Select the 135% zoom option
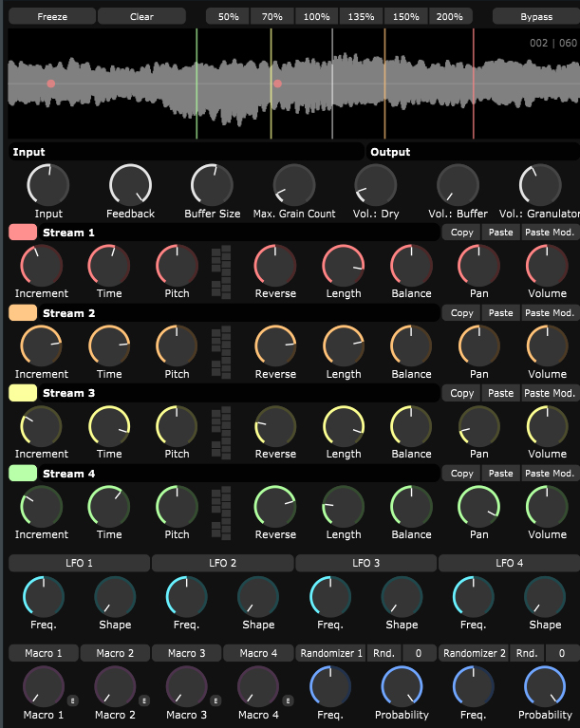Image resolution: width=580 pixels, height=728 pixels. [x=362, y=17]
